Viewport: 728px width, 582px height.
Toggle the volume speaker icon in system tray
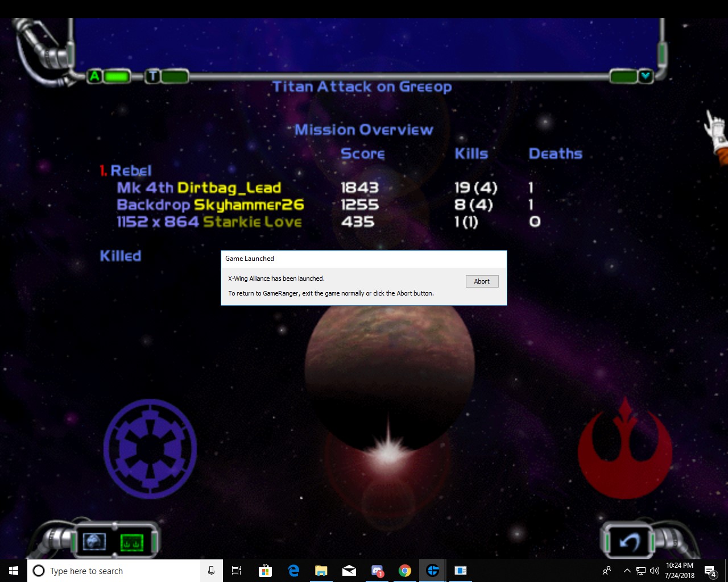[655, 571]
